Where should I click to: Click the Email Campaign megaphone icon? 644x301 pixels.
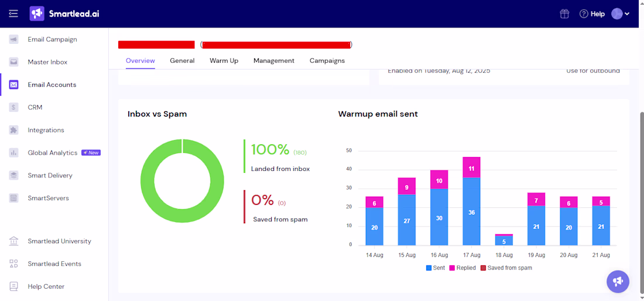13,39
